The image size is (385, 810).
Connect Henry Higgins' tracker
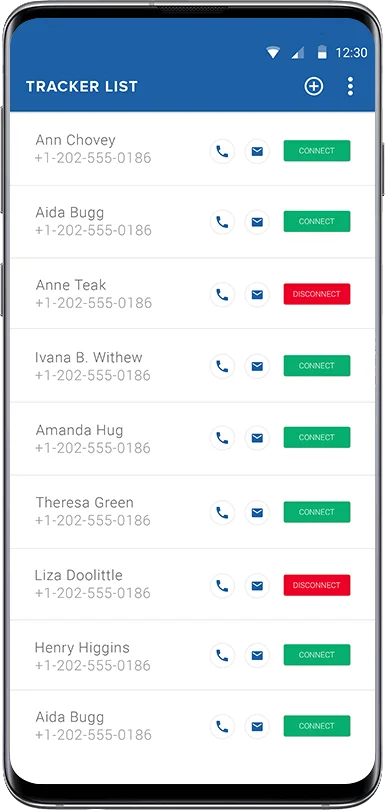coord(317,655)
